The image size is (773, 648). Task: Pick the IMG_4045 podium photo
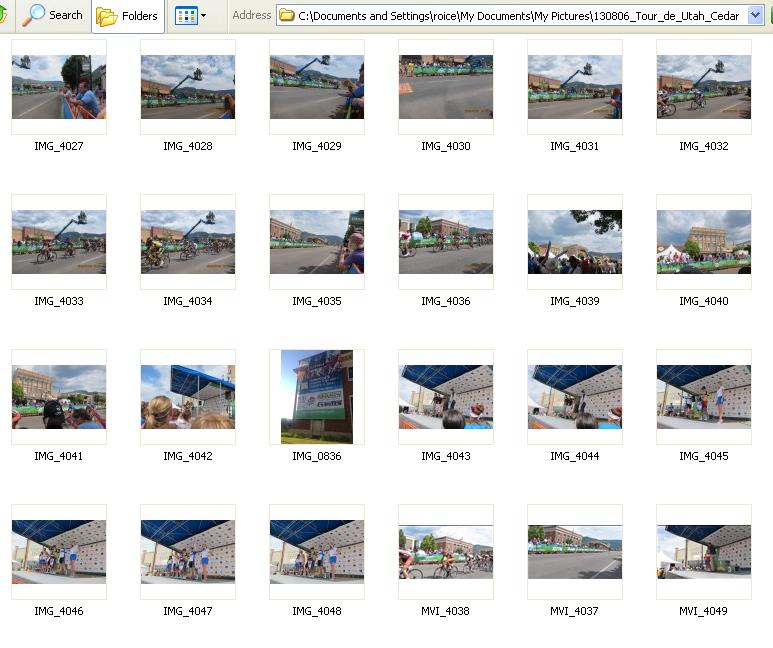pos(704,397)
